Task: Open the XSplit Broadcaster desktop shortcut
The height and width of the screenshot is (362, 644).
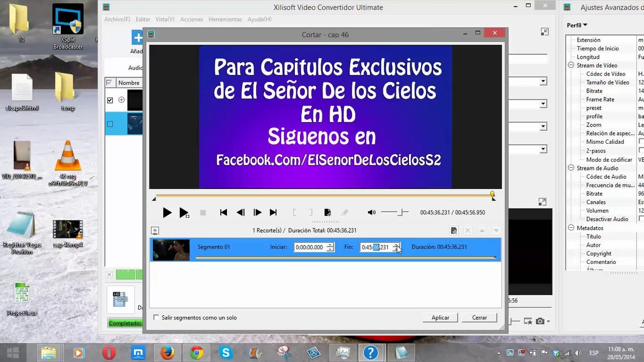Action: pyautogui.click(x=68, y=27)
